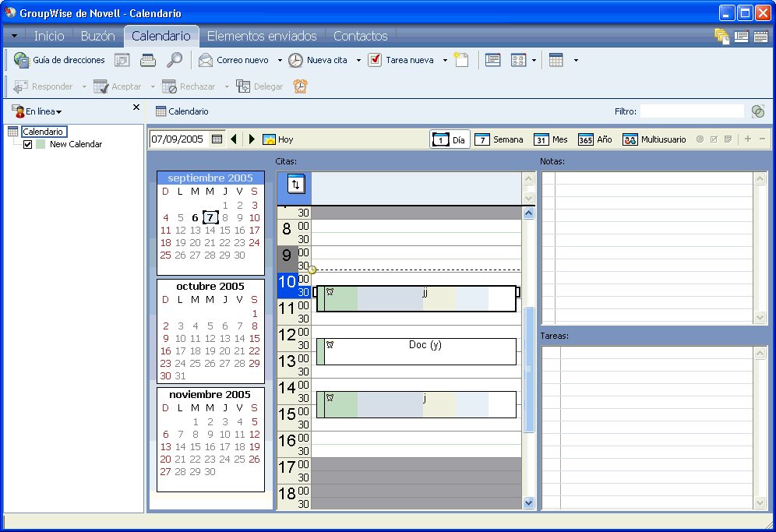Switch to Día view

pos(450,139)
